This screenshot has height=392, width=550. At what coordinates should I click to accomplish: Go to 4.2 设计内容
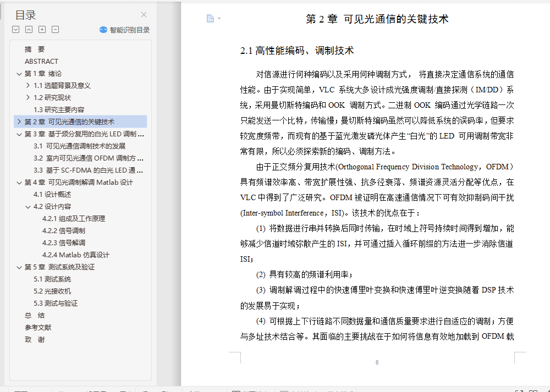52,207
